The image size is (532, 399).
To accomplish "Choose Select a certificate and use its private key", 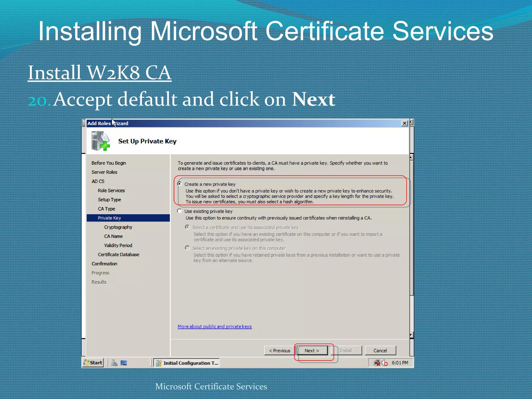I will tap(187, 227).
